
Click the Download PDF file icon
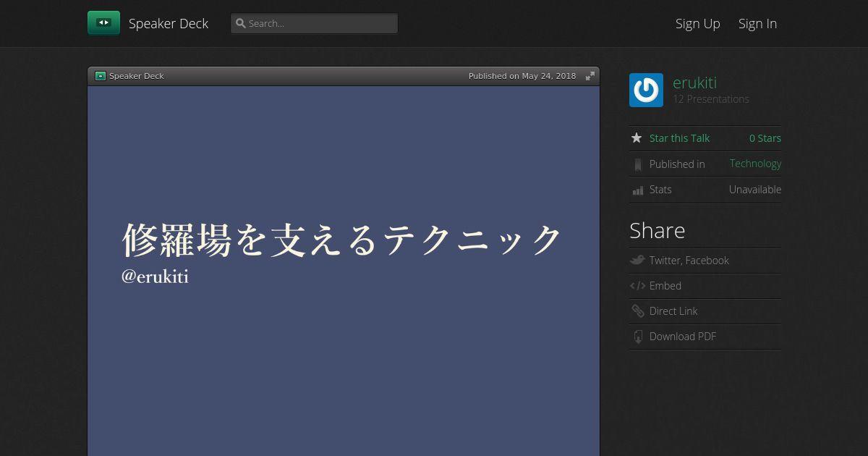coord(637,337)
